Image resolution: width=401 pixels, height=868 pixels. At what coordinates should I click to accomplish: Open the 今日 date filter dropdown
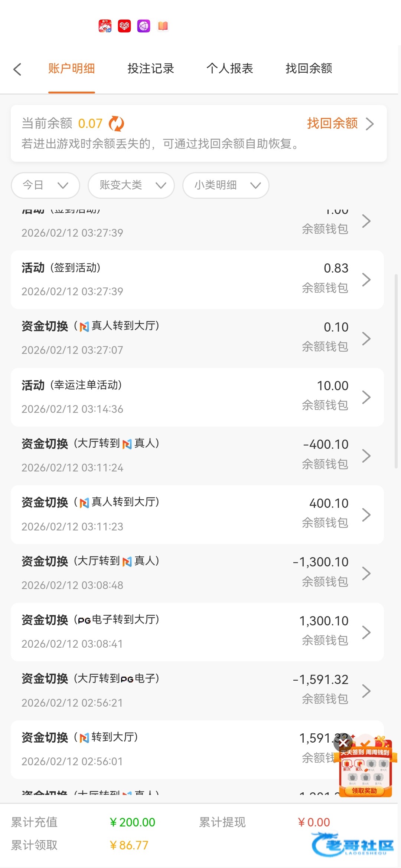pyautogui.click(x=45, y=185)
